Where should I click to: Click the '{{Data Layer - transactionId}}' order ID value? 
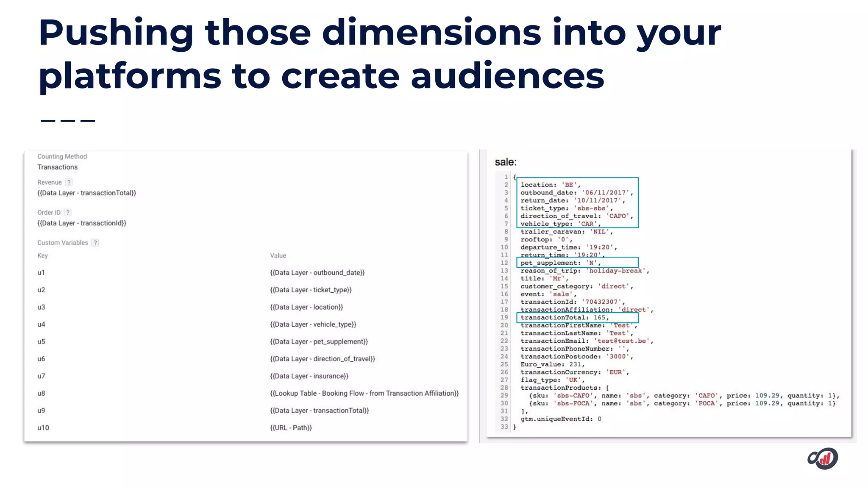pos(82,223)
